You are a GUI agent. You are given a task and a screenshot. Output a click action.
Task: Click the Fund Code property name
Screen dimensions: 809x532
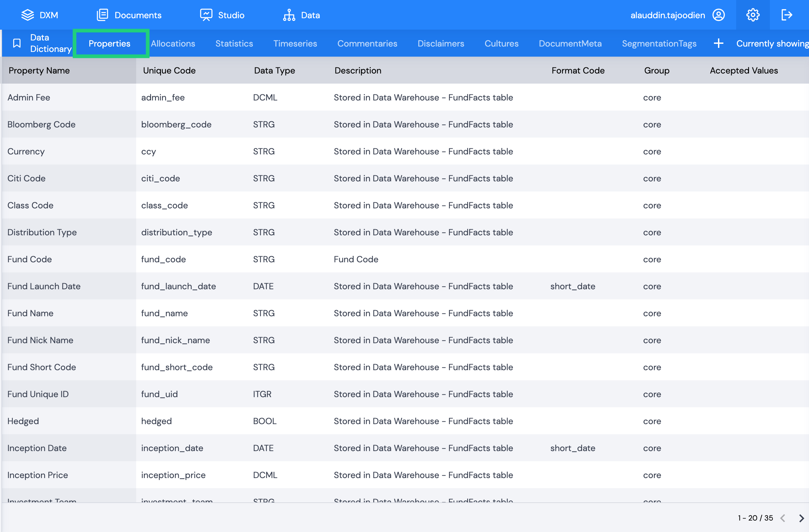coord(29,259)
